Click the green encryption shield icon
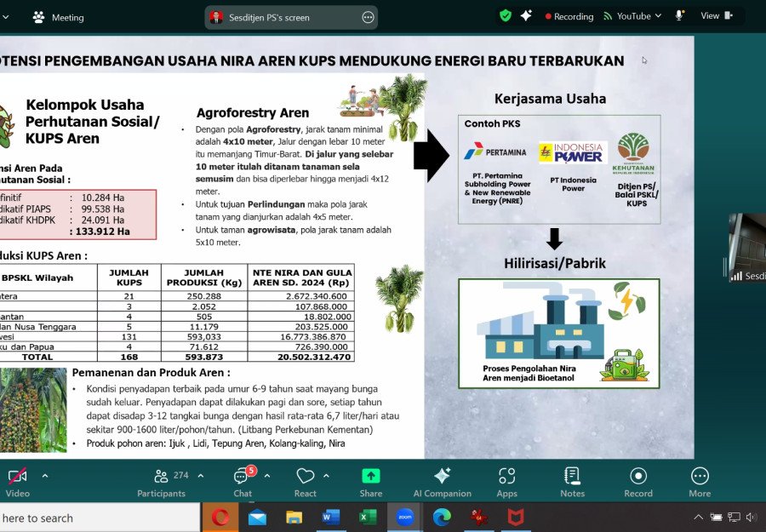Image resolution: width=766 pixels, height=532 pixels. pyautogui.click(x=506, y=15)
